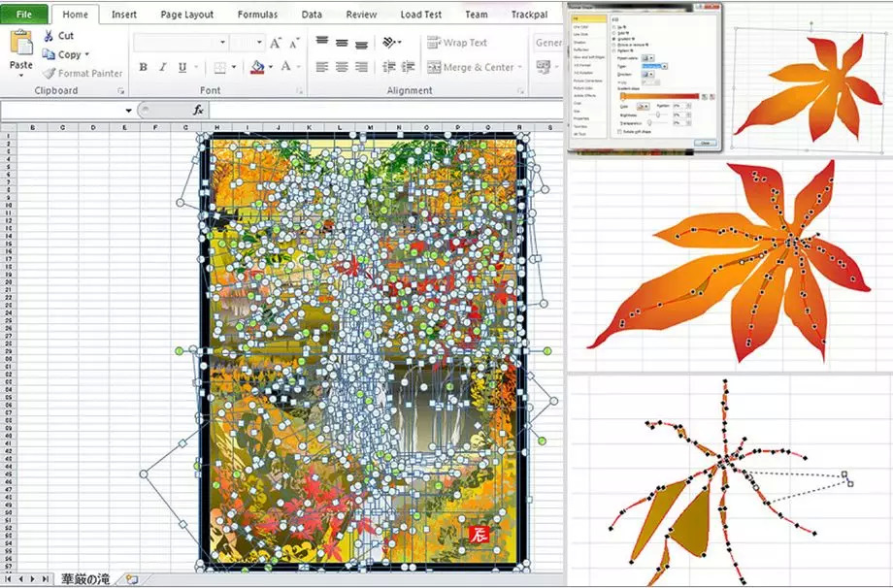Image resolution: width=893 pixels, height=588 pixels.
Task: Switch to the Insert tab
Action: (124, 15)
